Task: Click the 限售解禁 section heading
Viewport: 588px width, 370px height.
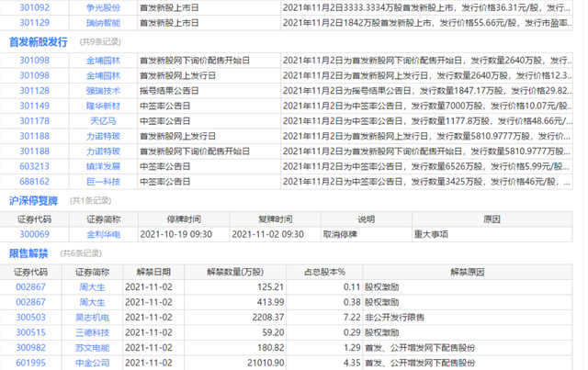Action: [28, 253]
